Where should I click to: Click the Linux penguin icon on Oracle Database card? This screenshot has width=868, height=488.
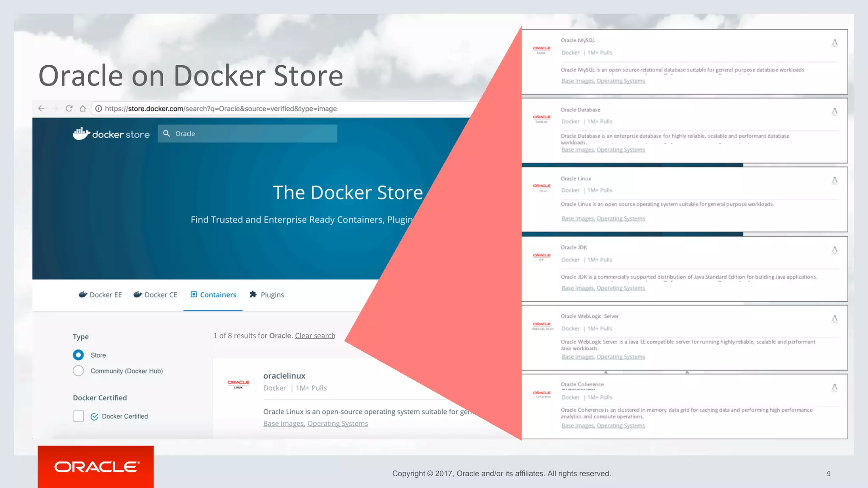(835, 112)
